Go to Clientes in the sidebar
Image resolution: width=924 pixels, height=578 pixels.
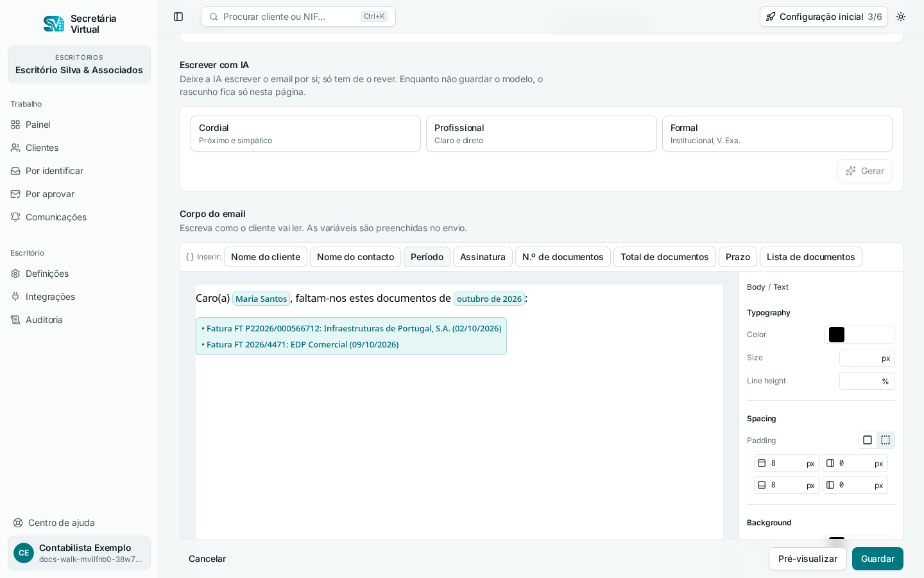80,148
